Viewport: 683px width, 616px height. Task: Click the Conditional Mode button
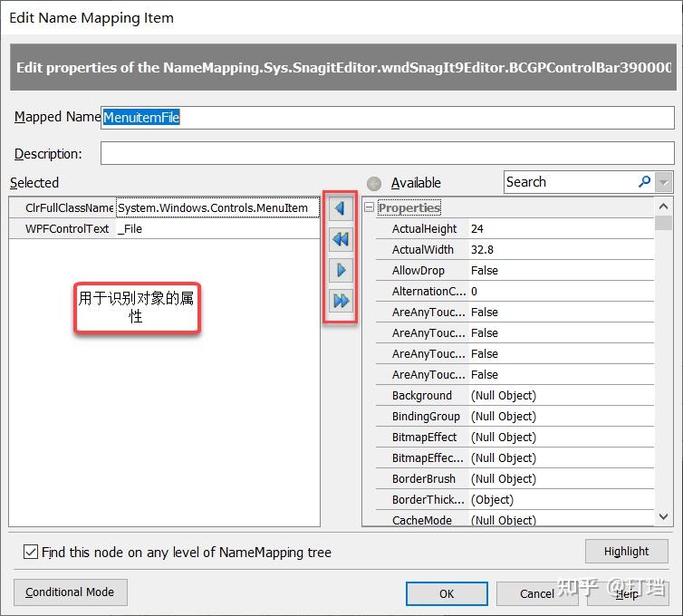pos(70,592)
